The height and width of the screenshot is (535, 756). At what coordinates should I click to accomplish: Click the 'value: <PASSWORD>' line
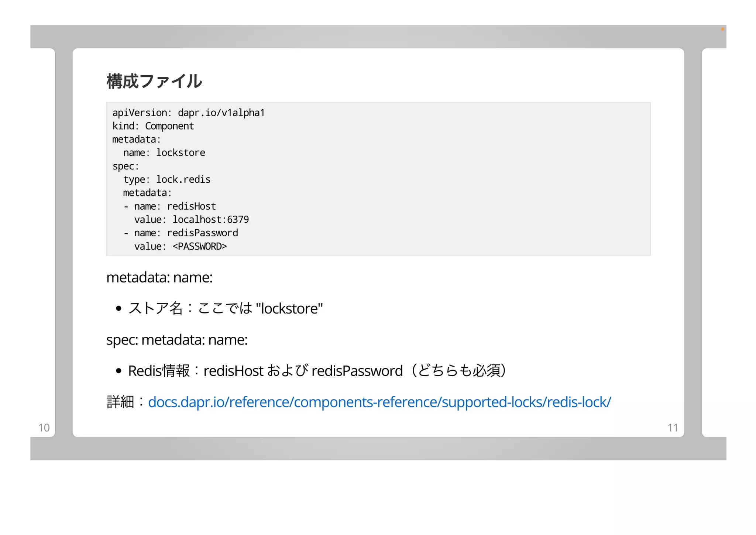[x=180, y=246]
